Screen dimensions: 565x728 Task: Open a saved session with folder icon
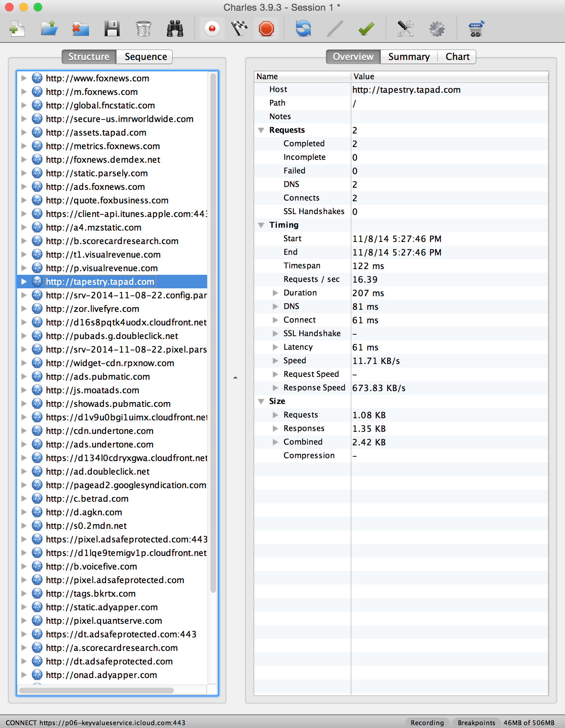[x=49, y=29]
